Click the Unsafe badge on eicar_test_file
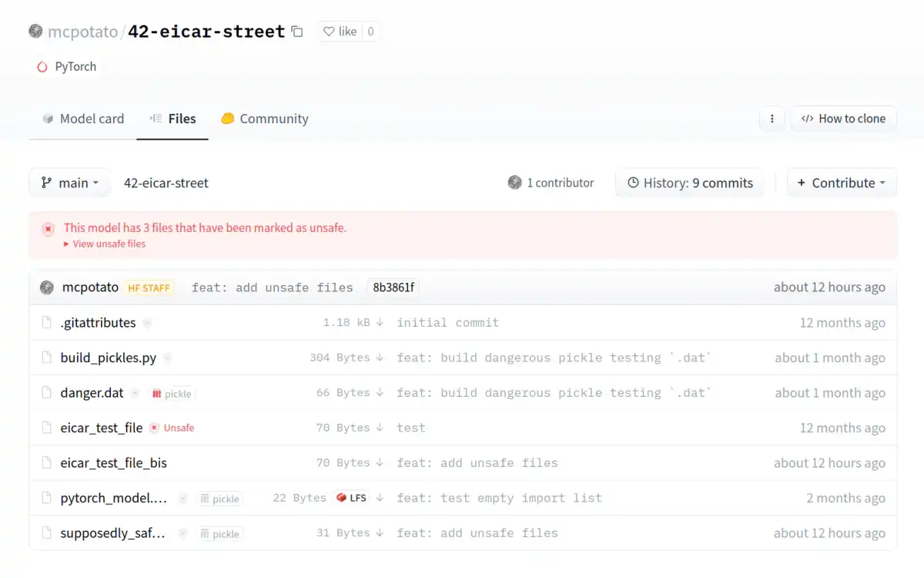 point(172,428)
